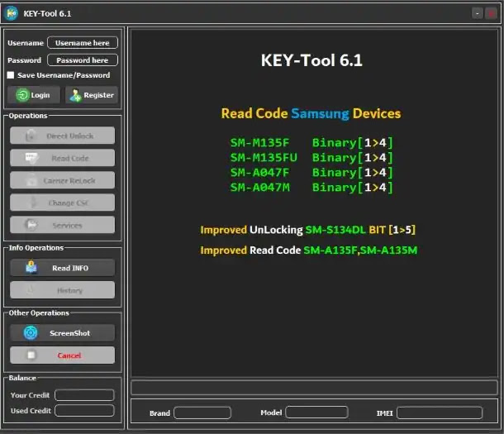Image resolution: width=504 pixels, height=434 pixels.
Task: Click the empty progress bar below log
Action: pyautogui.click(x=314, y=388)
